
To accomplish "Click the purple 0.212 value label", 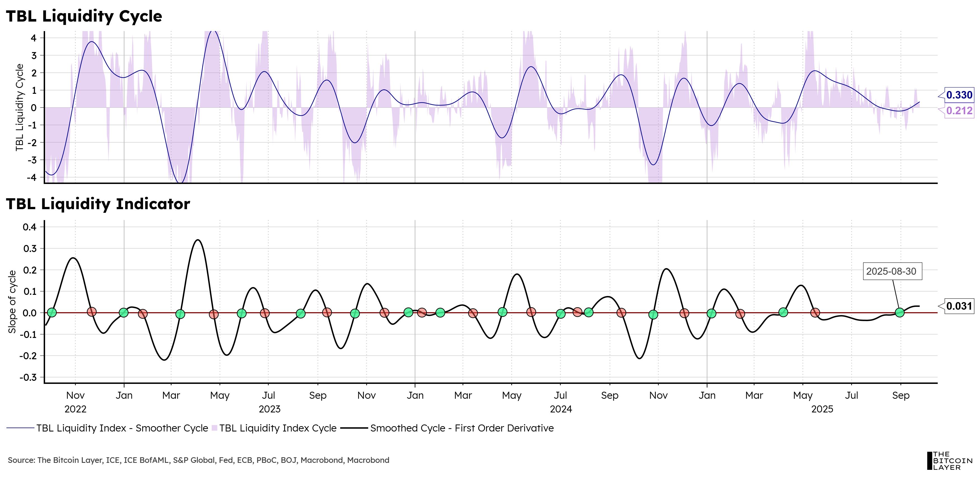I will click(x=959, y=111).
